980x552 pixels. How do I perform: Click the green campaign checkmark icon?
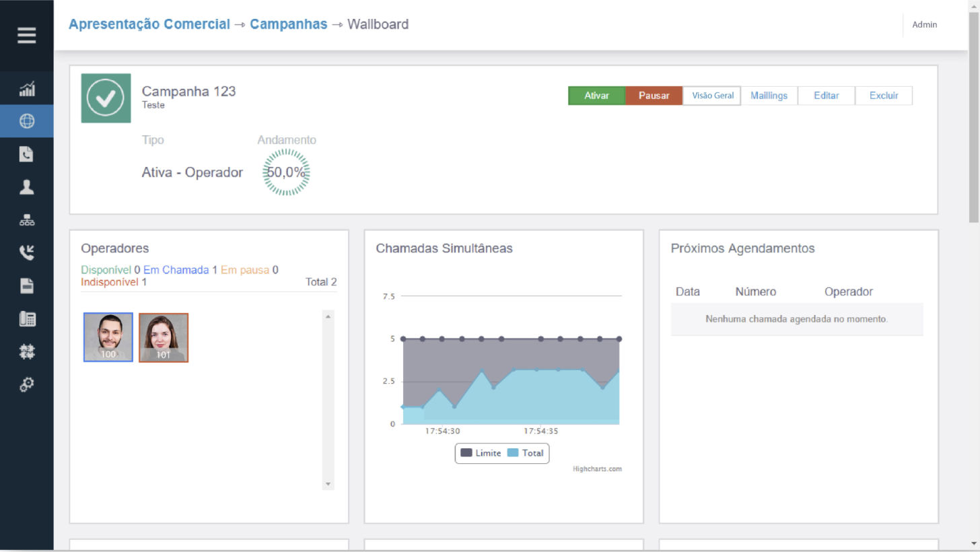pyautogui.click(x=106, y=98)
